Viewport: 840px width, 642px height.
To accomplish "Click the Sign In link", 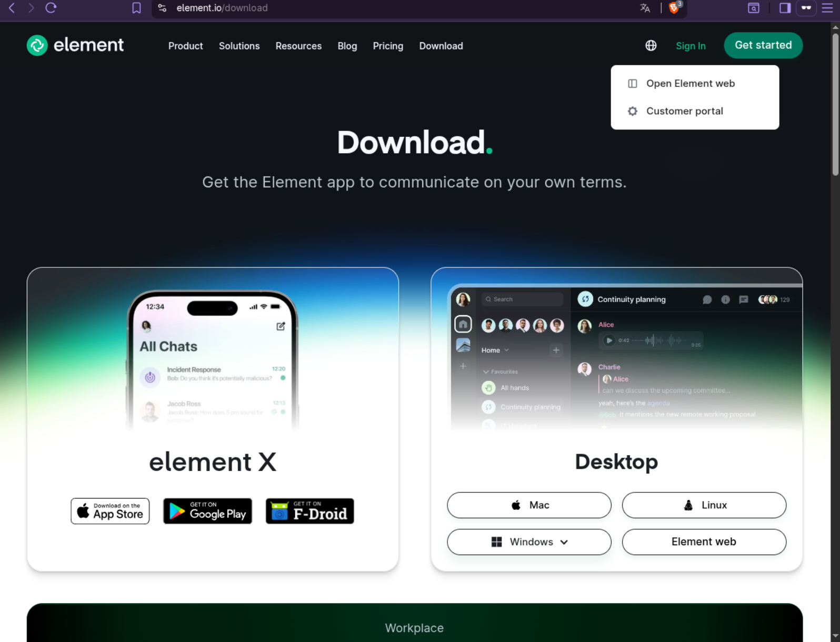I will (x=691, y=46).
